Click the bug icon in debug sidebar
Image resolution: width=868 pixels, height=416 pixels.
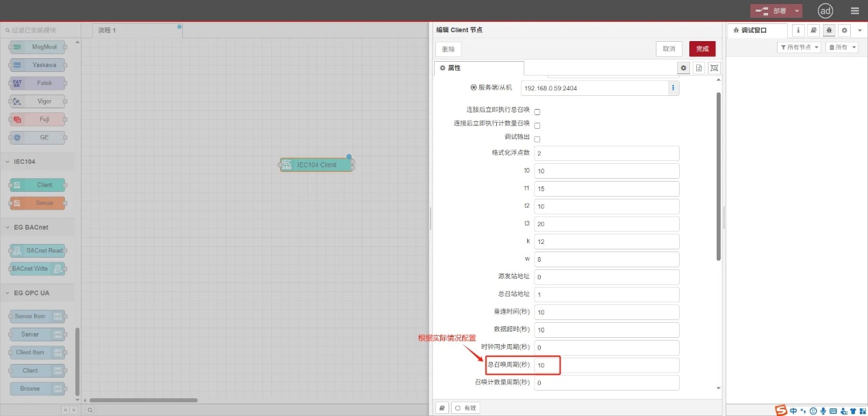point(828,30)
